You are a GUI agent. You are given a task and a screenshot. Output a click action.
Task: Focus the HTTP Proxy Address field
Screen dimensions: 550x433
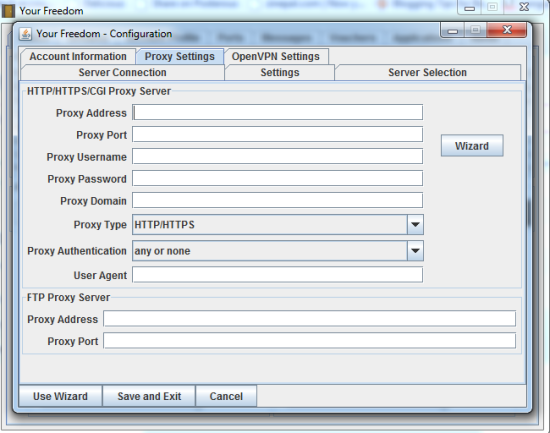277,113
